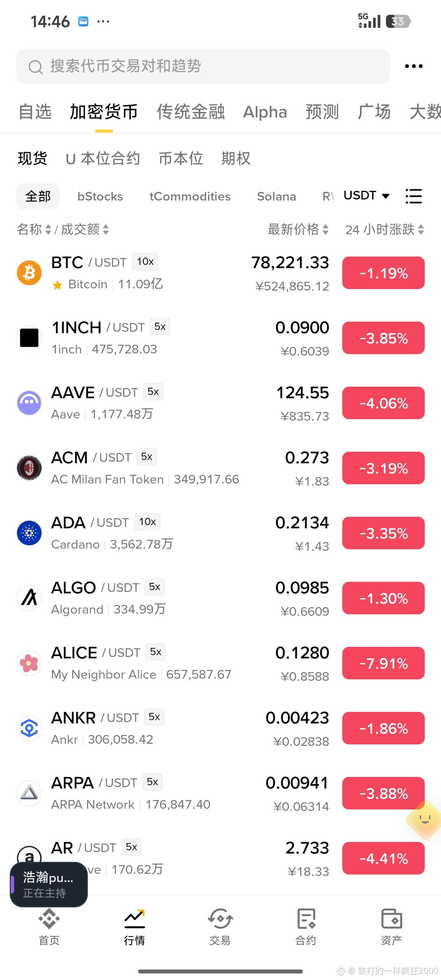The height and width of the screenshot is (980, 441).
Task: Toggle sort by 24 小时涨跌
Action: point(384,229)
